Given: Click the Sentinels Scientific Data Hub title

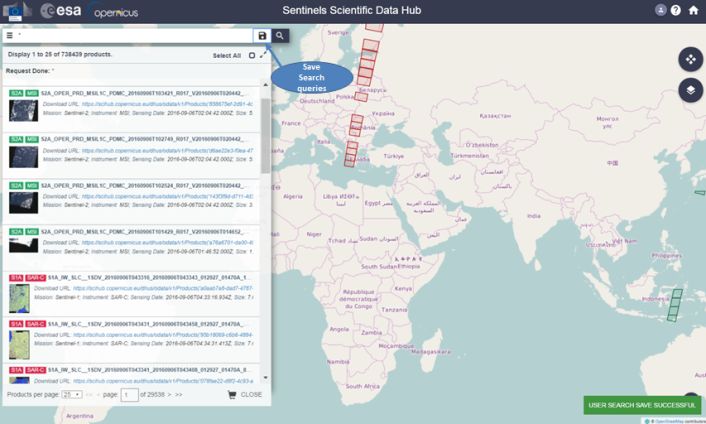Looking at the screenshot, I should [352, 10].
